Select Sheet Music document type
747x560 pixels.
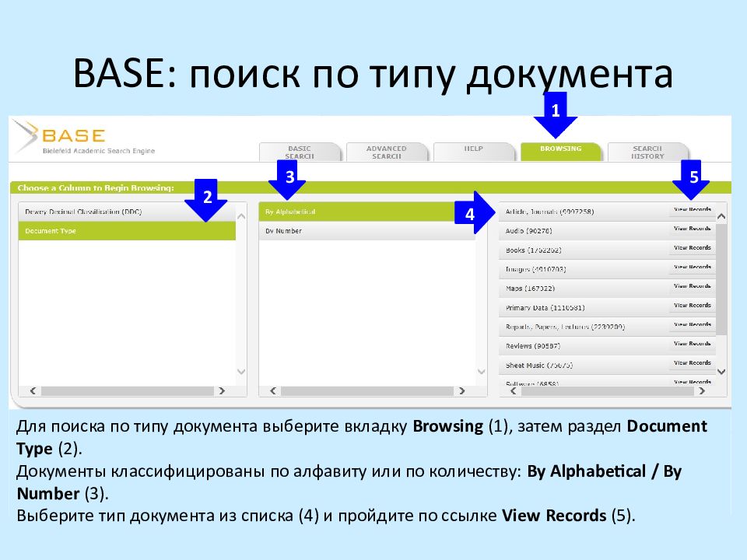coord(584,366)
